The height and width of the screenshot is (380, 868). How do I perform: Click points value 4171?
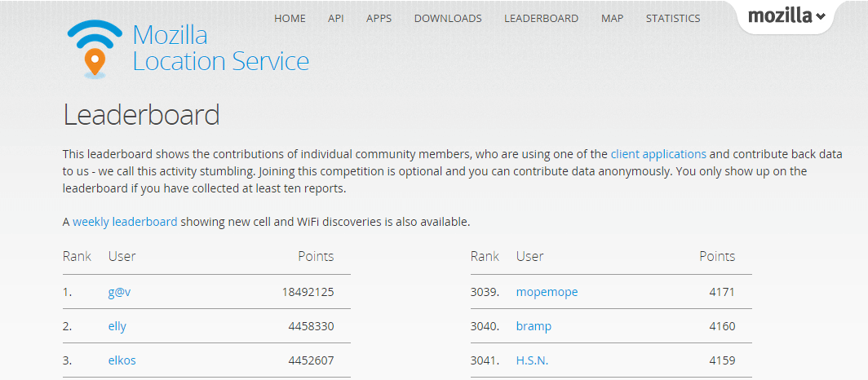point(722,292)
